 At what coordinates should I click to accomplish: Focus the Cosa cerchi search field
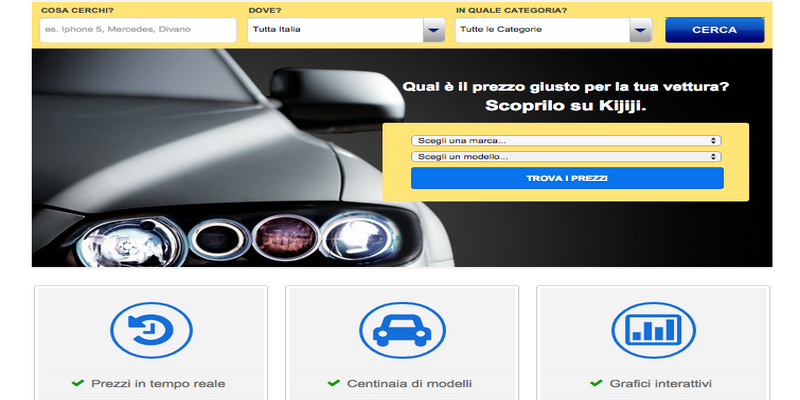tap(138, 30)
